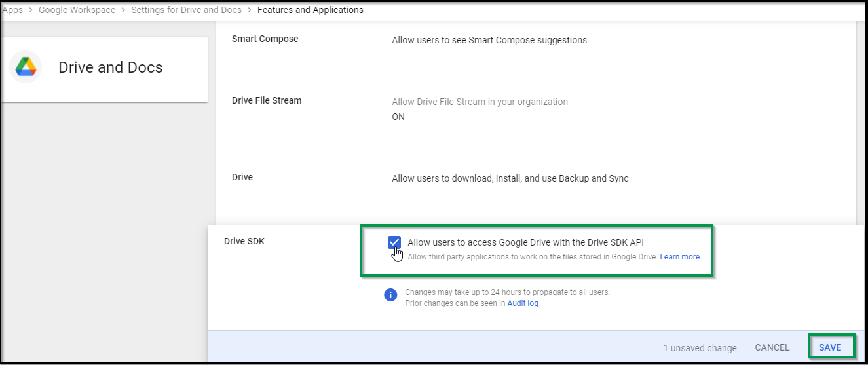Image resolution: width=868 pixels, height=365 pixels.
Task: Expand the Smart Compose setting row
Action: coord(489,40)
